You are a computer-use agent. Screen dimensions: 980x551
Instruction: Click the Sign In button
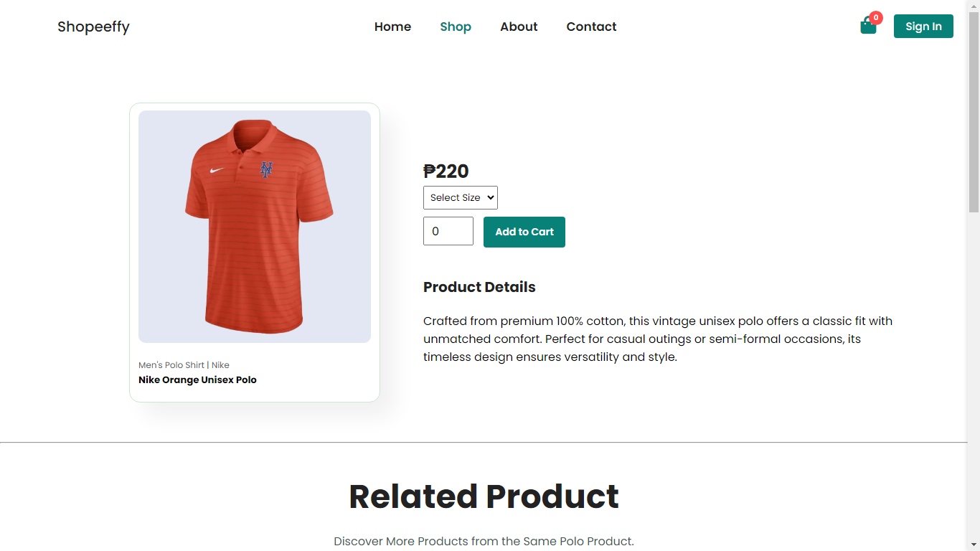point(923,27)
